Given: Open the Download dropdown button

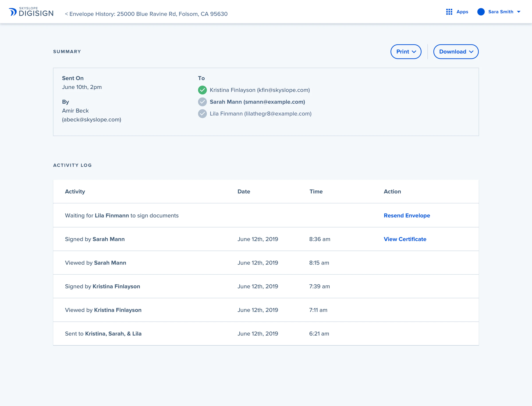Looking at the screenshot, I should 456,52.
